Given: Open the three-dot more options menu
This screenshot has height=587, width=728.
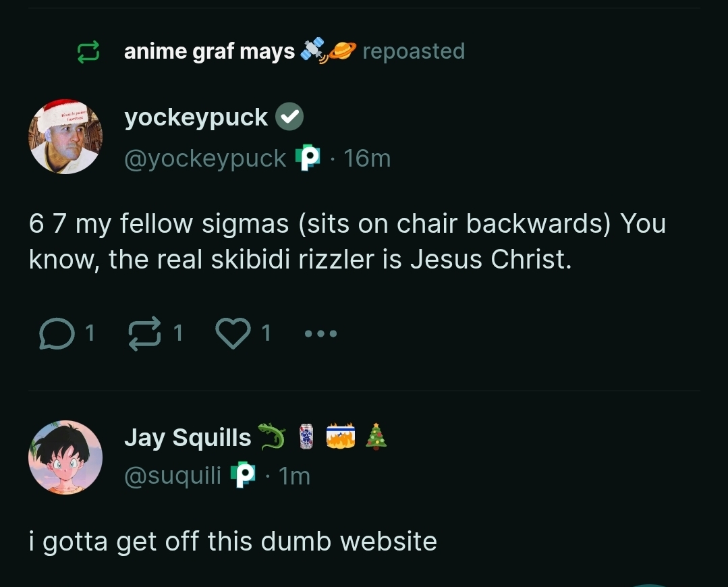Looking at the screenshot, I should tap(320, 333).
